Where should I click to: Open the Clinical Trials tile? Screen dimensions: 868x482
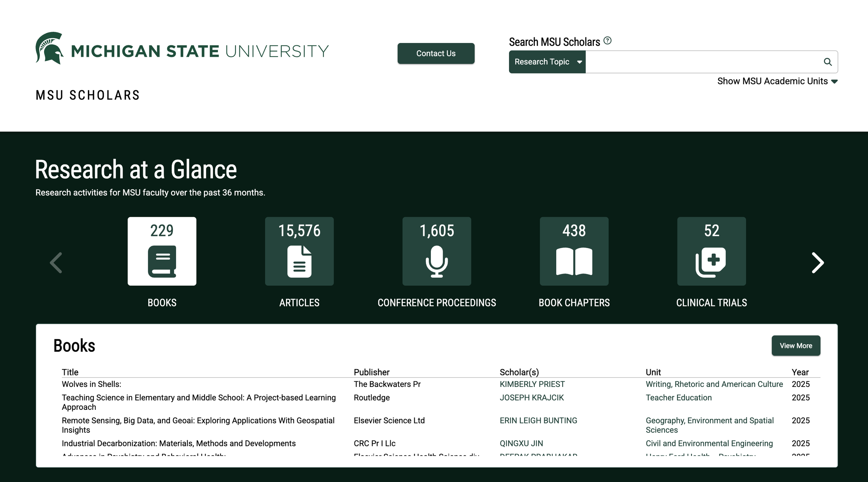(711, 251)
